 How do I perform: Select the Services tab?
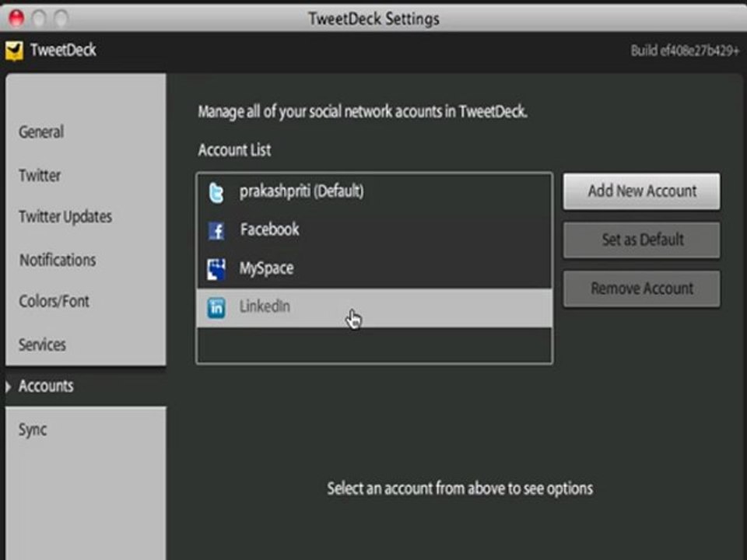[42, 345]
